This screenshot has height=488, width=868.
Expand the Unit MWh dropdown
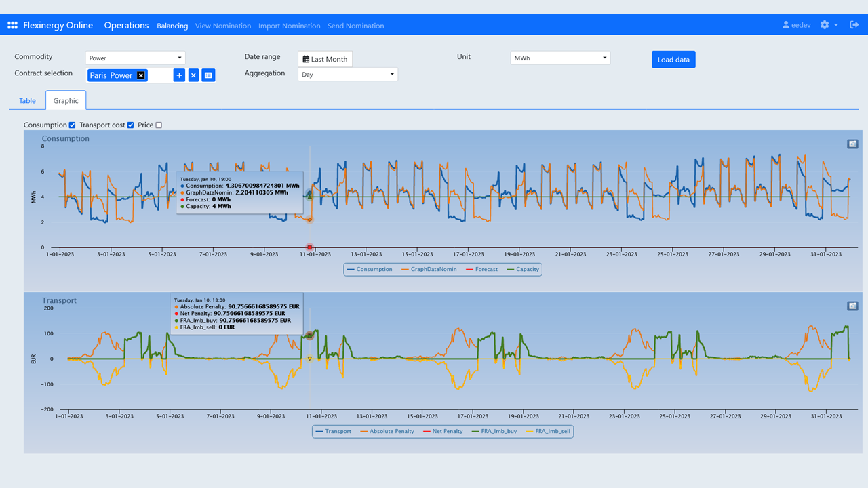coord(560,58)
